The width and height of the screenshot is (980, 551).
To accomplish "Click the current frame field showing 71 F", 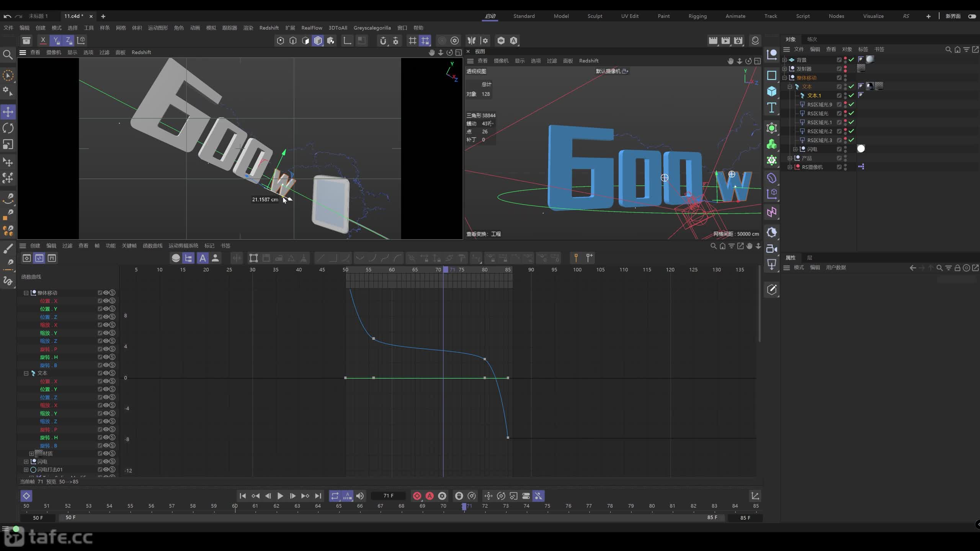I will [x=388, y=496].
